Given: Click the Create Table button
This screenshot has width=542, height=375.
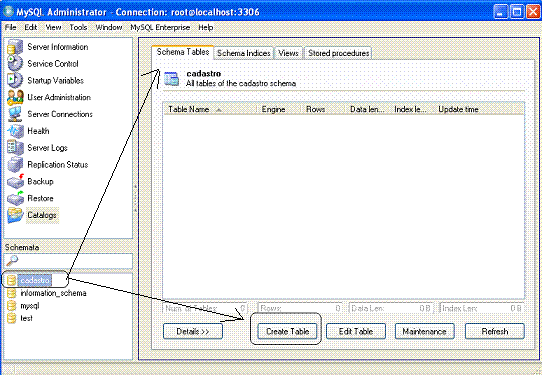Looking at the screenshot, I should (288, 331).
